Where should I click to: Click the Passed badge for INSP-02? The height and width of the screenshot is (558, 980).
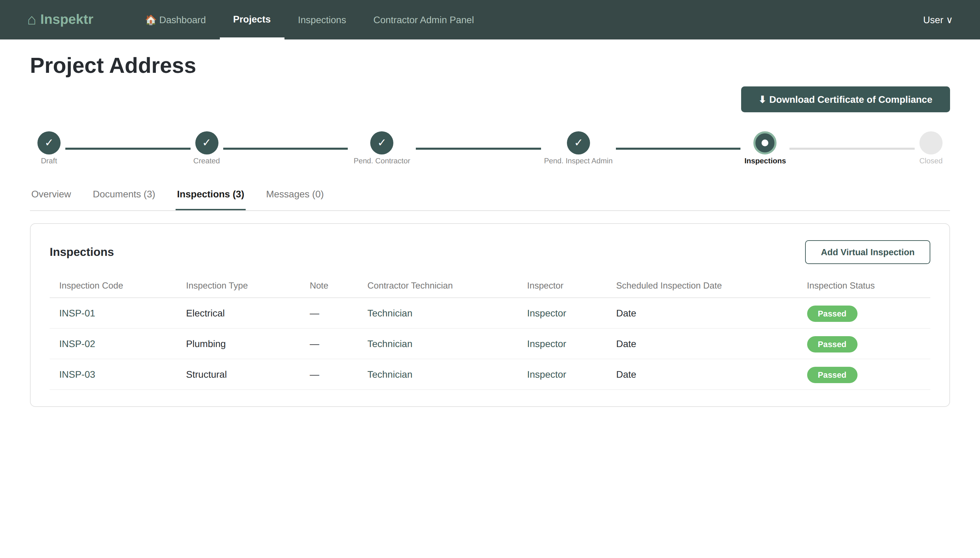click(832, 344)
